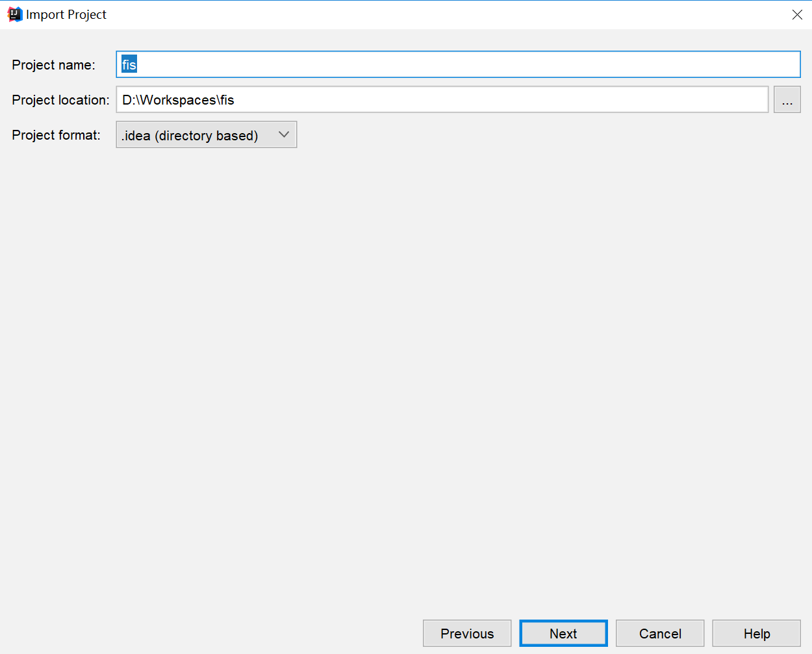The width and height of the screenshot is (812, 654).
Task: Proceed with the Next button
Action: pos(563,633)
